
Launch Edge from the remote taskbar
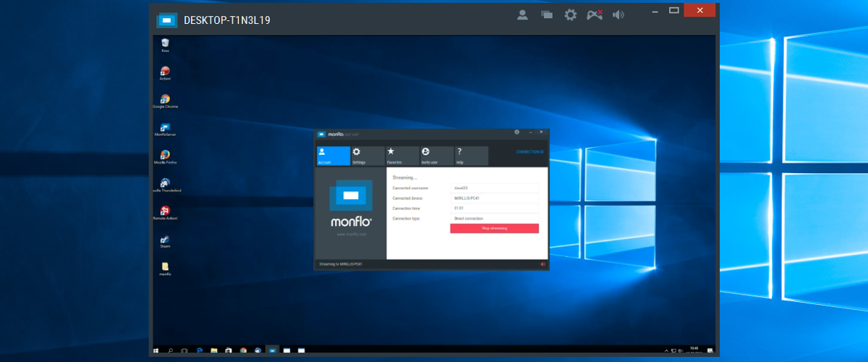[200, 350]
